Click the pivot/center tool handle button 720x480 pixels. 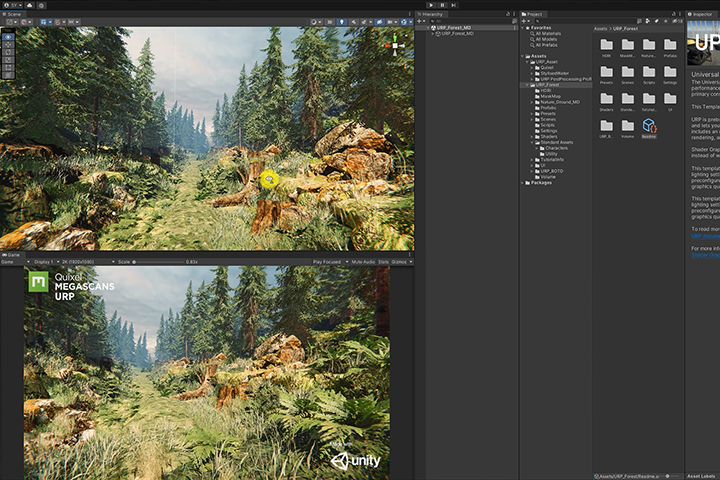(x=11, y=22)
